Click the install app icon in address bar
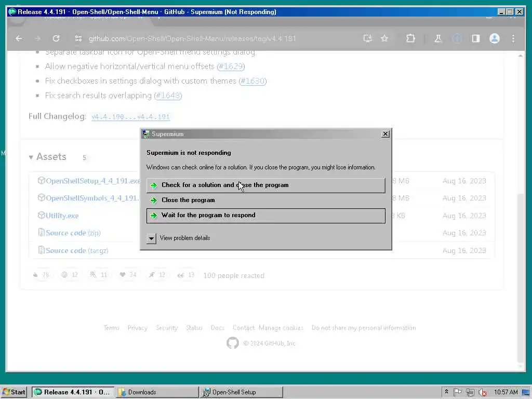Screen dimensions: 532x399 click(x=367, y=38)
